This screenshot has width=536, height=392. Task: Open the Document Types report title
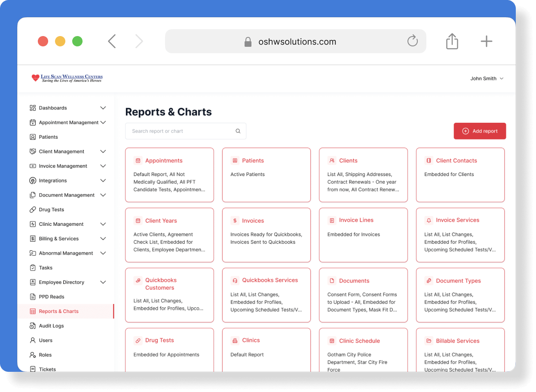click(x=458, y=281)
